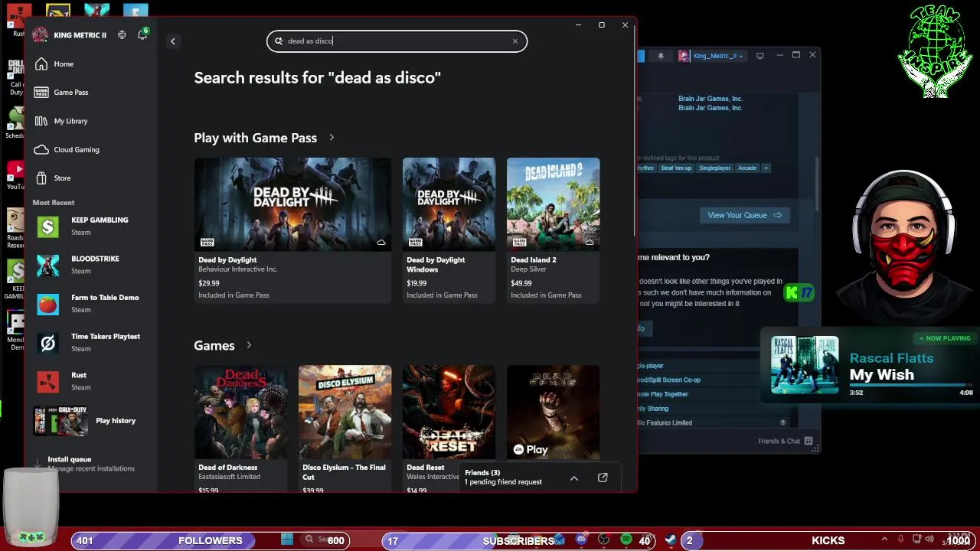This screenshot has height=551, width=980.
Task: Select the Singleplayer tag in Steam
Action: (x=714, y=168)
